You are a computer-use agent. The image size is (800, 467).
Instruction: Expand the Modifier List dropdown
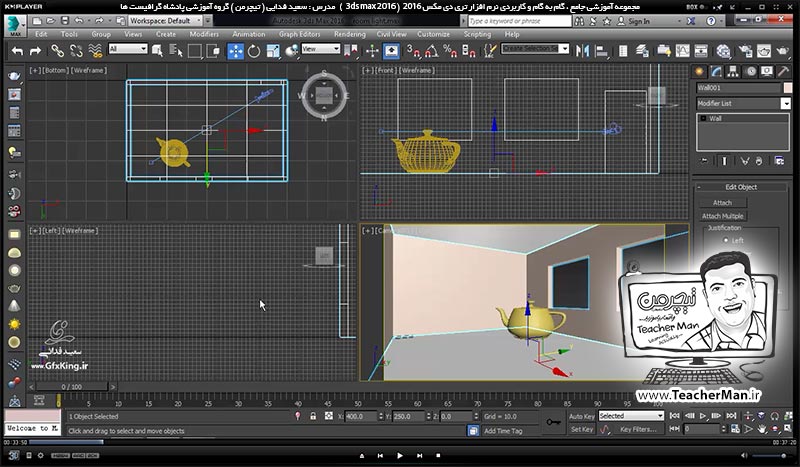pyautogui.click(x=785, y=104)
